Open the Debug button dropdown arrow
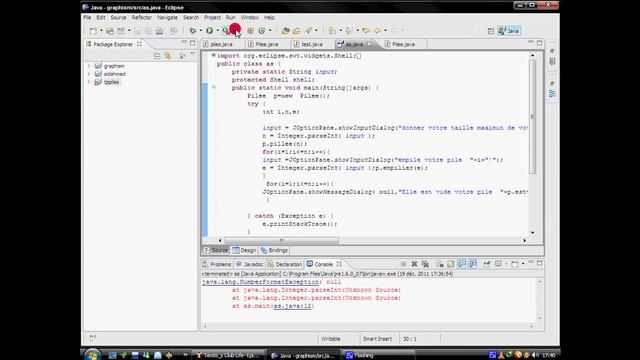This screenshot has height=360, width=640. 200,31
